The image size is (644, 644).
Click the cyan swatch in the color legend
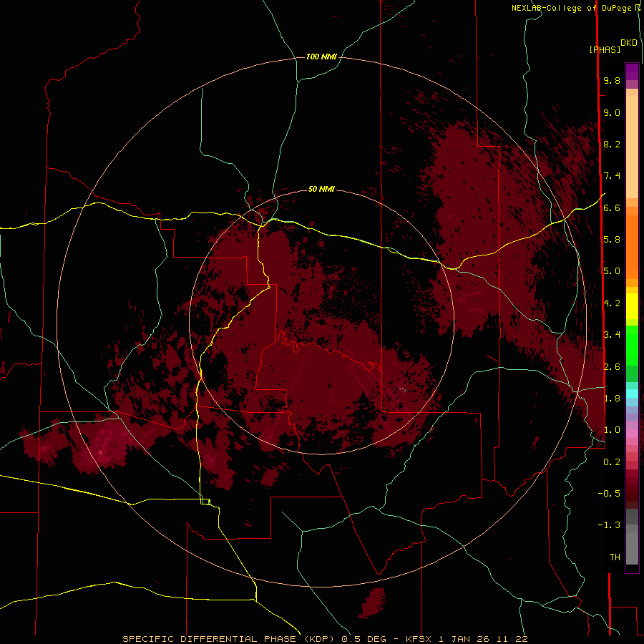[632, 394]
